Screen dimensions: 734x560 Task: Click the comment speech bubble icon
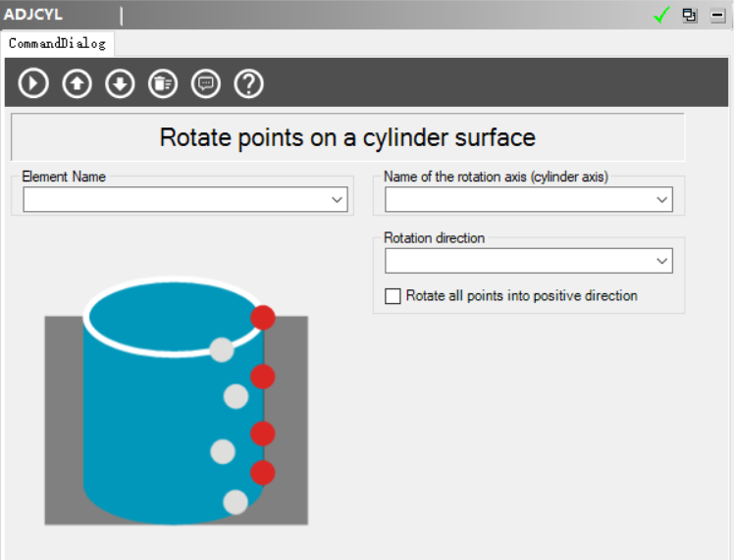coord(206,83)
